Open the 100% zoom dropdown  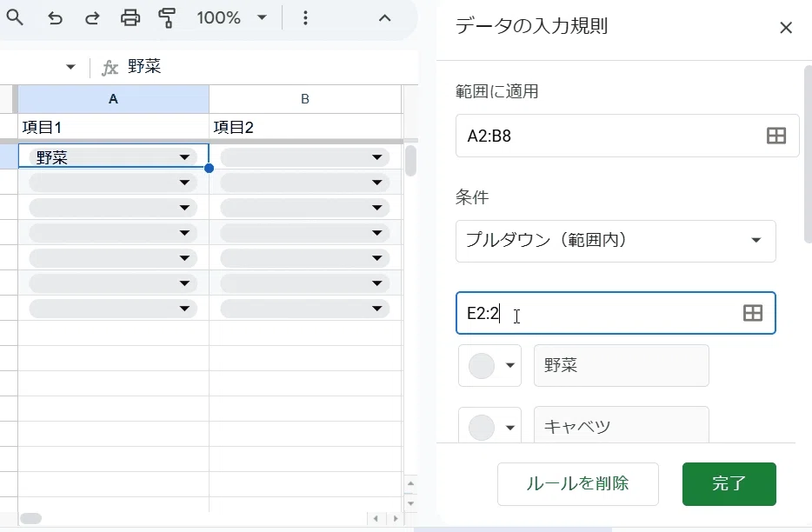(x=231, y=18)
